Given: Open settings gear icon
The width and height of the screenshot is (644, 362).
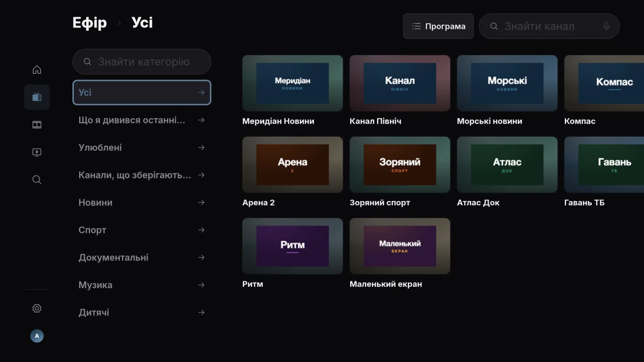Looking at the screenshot, I should [x=37, y=308].
